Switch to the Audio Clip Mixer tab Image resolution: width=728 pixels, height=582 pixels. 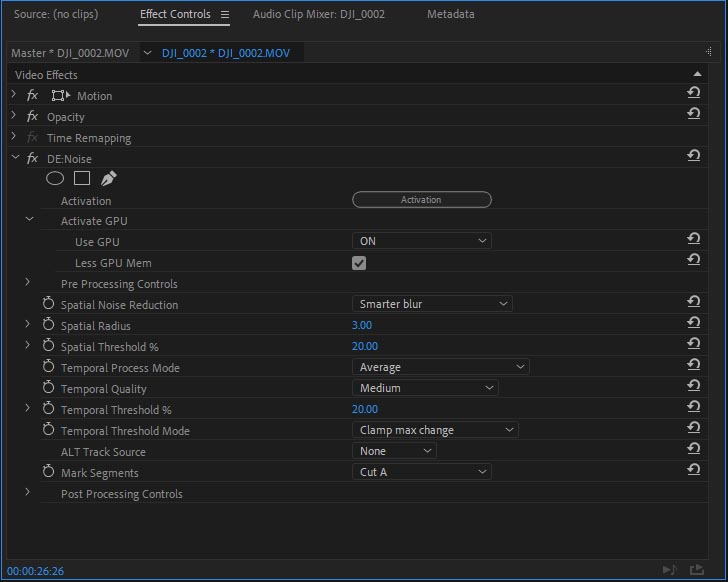[318, 15]
